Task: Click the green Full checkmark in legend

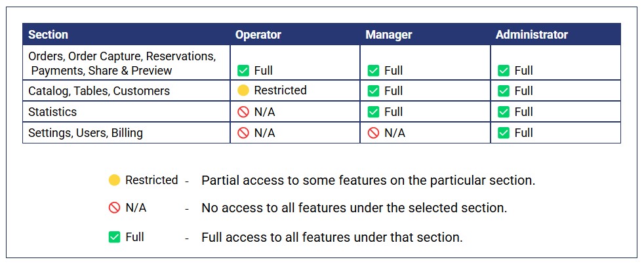Action: click(114, 237)
